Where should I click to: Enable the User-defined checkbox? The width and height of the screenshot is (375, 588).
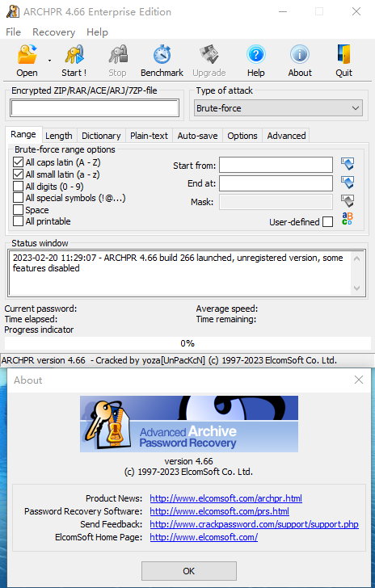click(327, 221)
